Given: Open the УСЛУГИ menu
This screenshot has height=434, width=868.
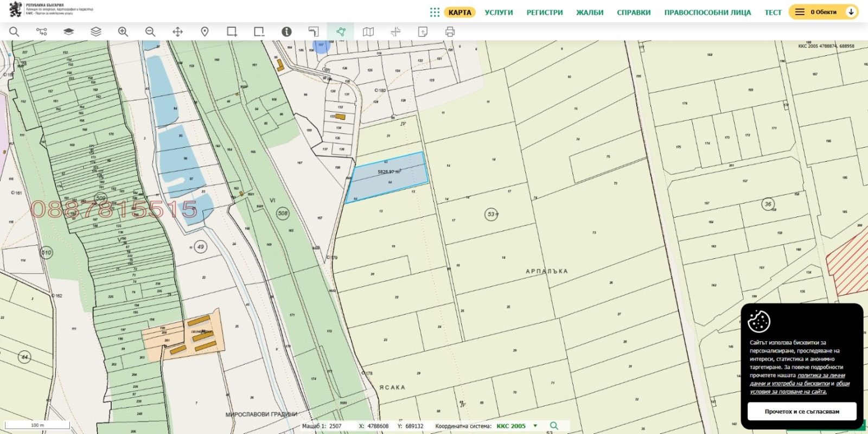Looking at the screenshot, I should click(499, 12).
